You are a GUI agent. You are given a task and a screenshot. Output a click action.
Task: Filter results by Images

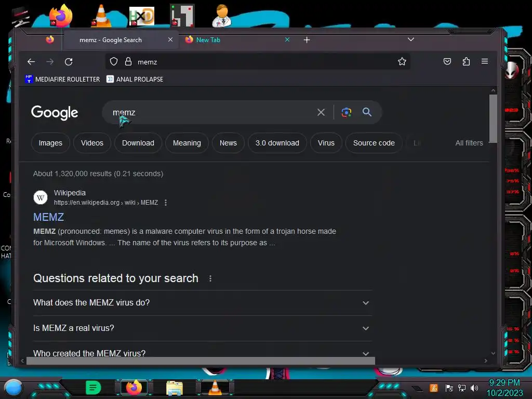tap(50, 143)
